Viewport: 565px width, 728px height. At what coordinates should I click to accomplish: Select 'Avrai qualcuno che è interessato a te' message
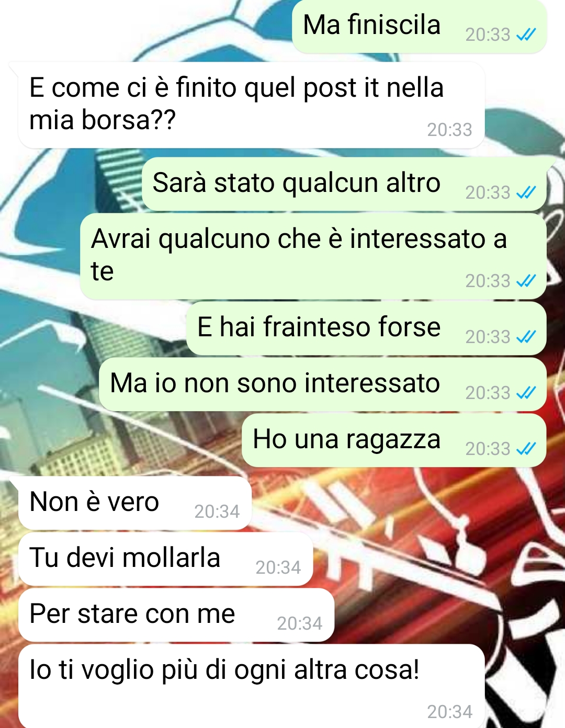point(313,256)
